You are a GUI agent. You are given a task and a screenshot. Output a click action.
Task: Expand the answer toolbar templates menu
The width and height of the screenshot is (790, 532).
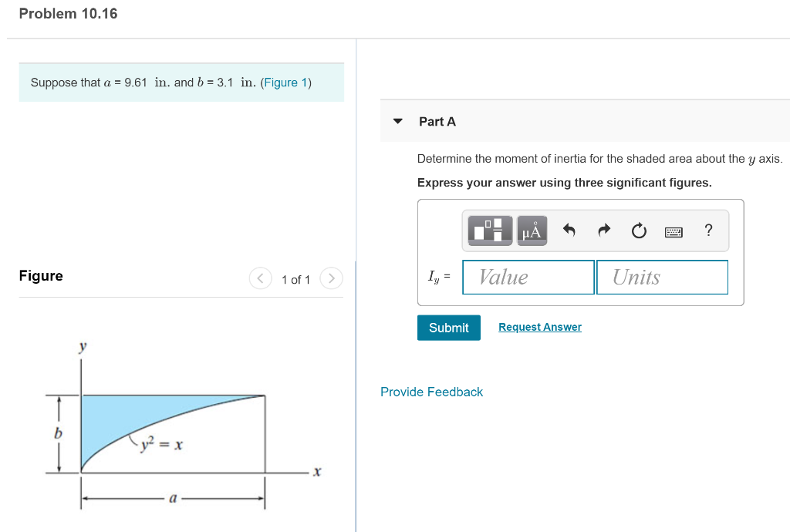click(x=490, y=230)
